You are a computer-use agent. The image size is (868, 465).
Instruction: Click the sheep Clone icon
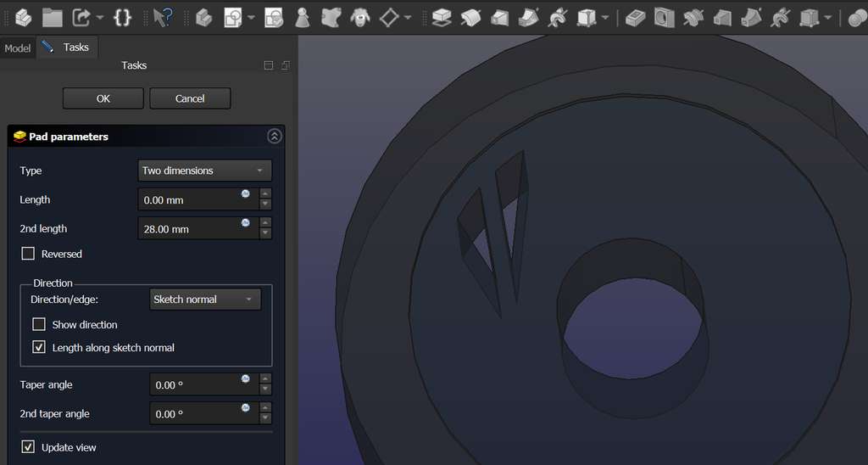tap(360, 18)
